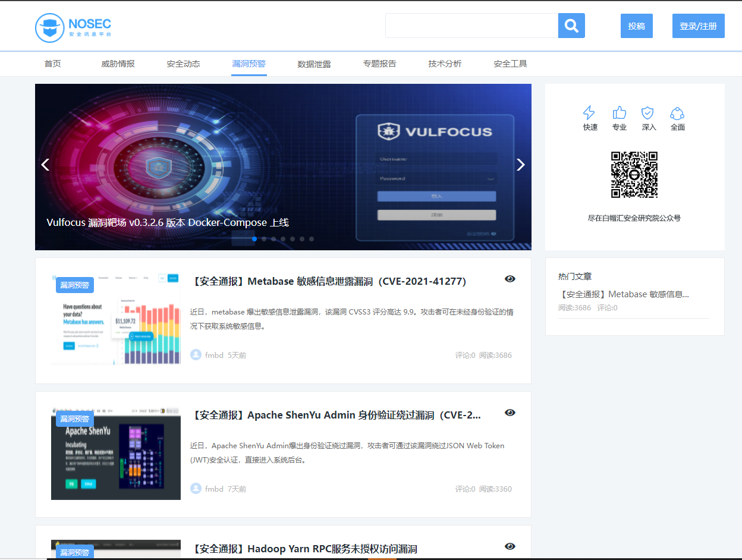This screenshot has height=560, width=742.
Task: Open the 专题报告 nav tab
Action: point(379,64)
